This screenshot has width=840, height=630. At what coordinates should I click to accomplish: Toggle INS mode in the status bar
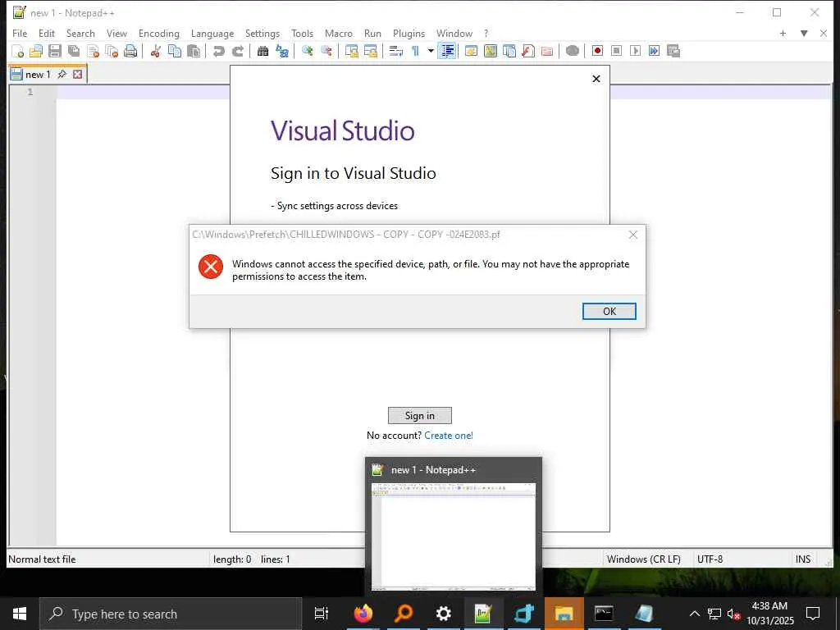point(802,559)
